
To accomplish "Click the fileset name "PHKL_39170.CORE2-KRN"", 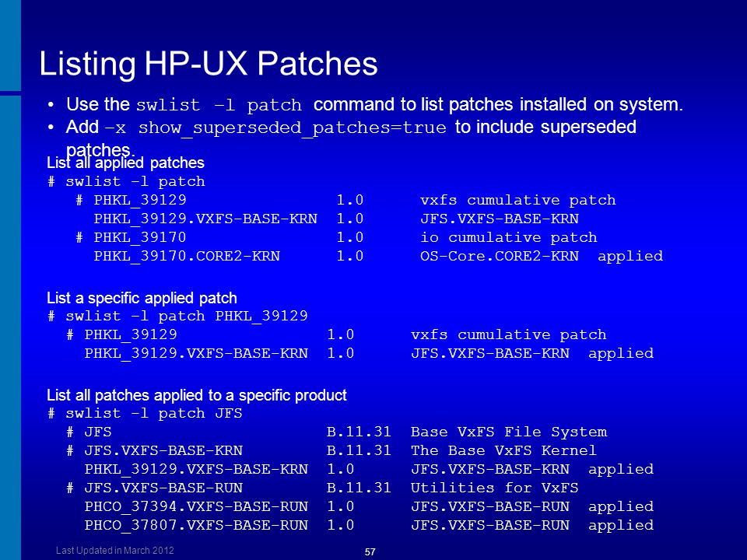I will (187, 257).
